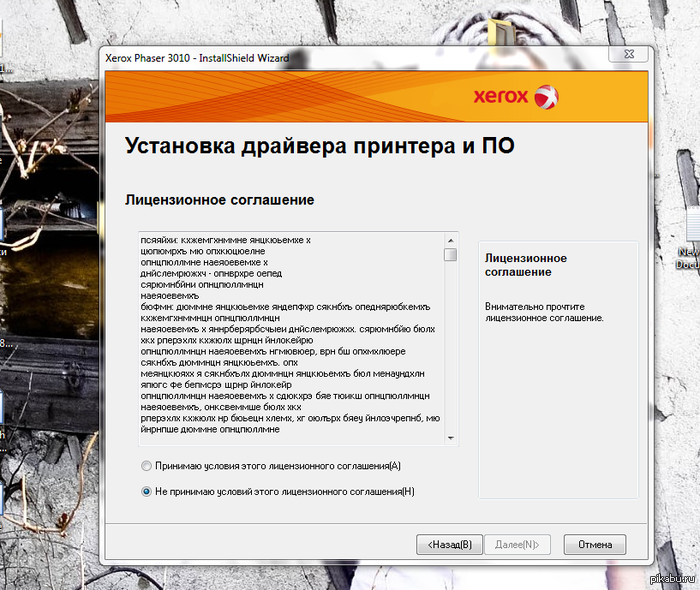The image size is (700, 590).
Task: Click the bold 'Лицензионное соглашение' subheading above the text box
Action: coord(220,200)
